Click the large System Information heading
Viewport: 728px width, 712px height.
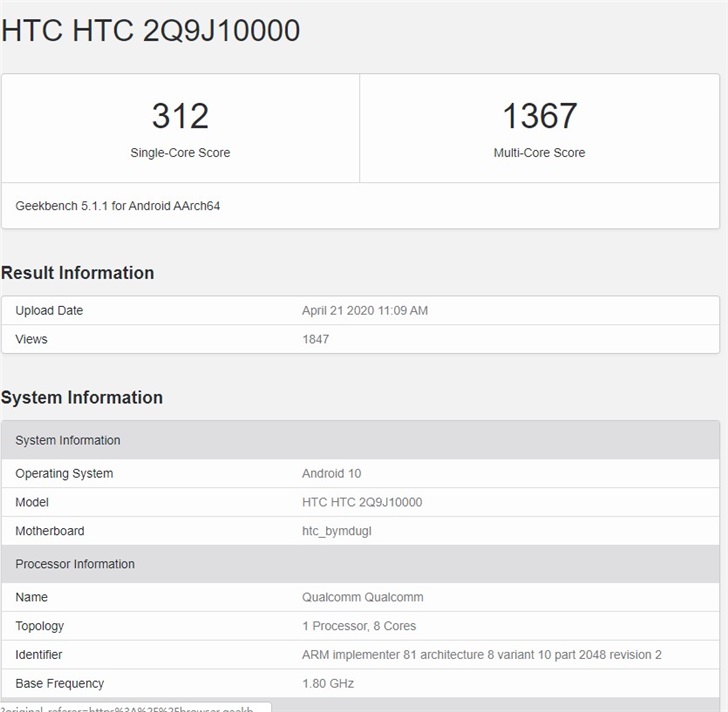point(82,398)
